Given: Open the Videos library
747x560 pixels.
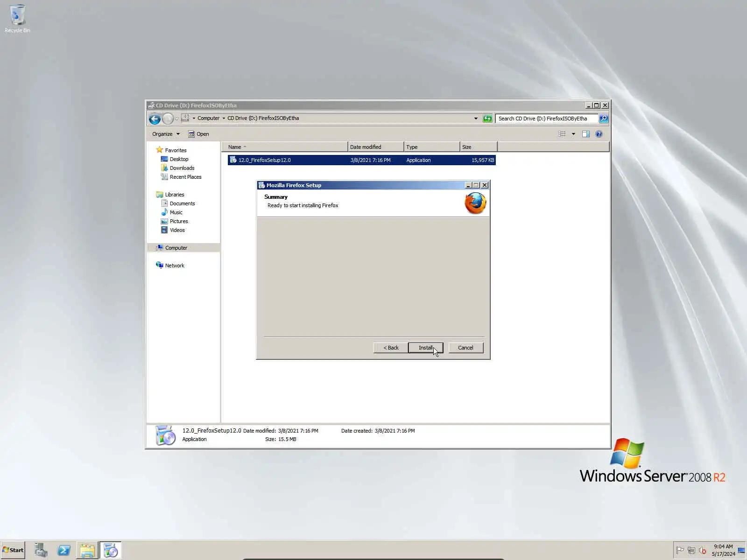Looking at the screenshot, I should [x=177, y=230].
